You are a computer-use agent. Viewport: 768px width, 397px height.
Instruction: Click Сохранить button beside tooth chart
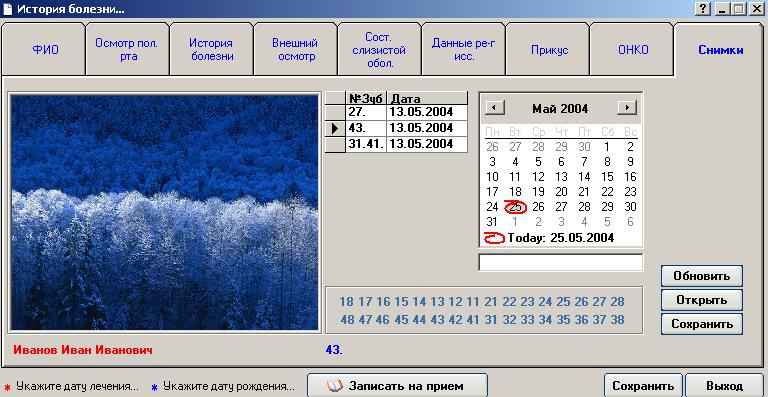coord(701,324)
